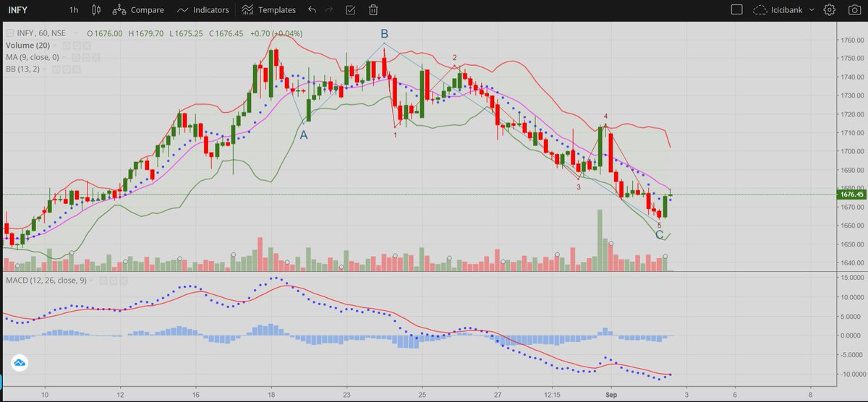Open chart settings gear
Image resolution: width=868 pixels, height=402 pixels.
(830, 10)
